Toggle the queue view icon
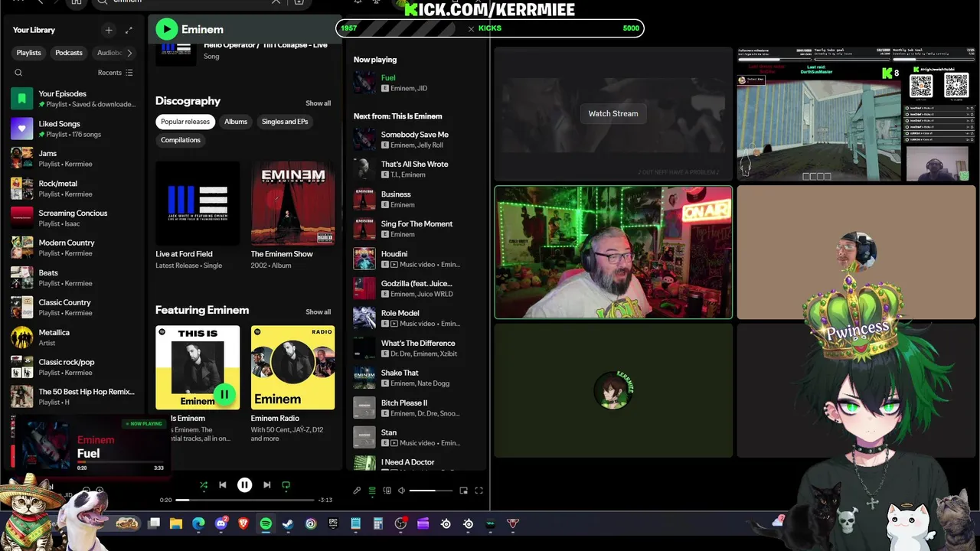The width and height of the screenshot is (980, 551). (372, 491)
